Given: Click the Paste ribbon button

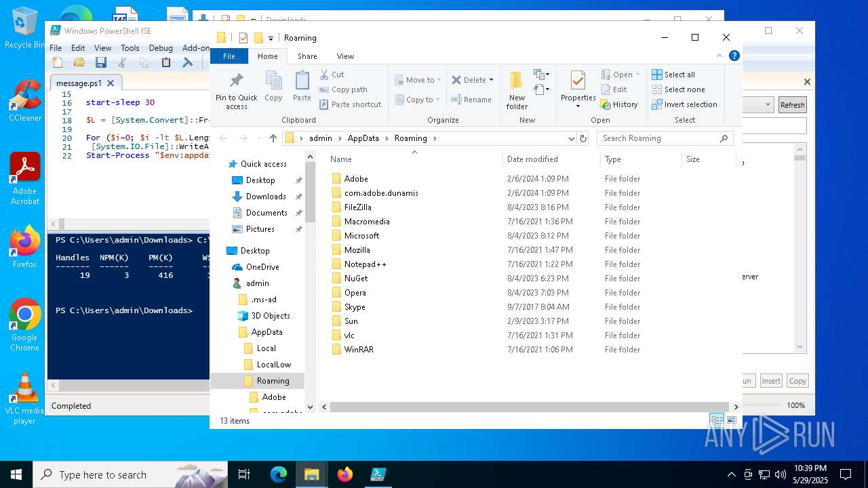Looking at the screenshot, I should [302, 86].
